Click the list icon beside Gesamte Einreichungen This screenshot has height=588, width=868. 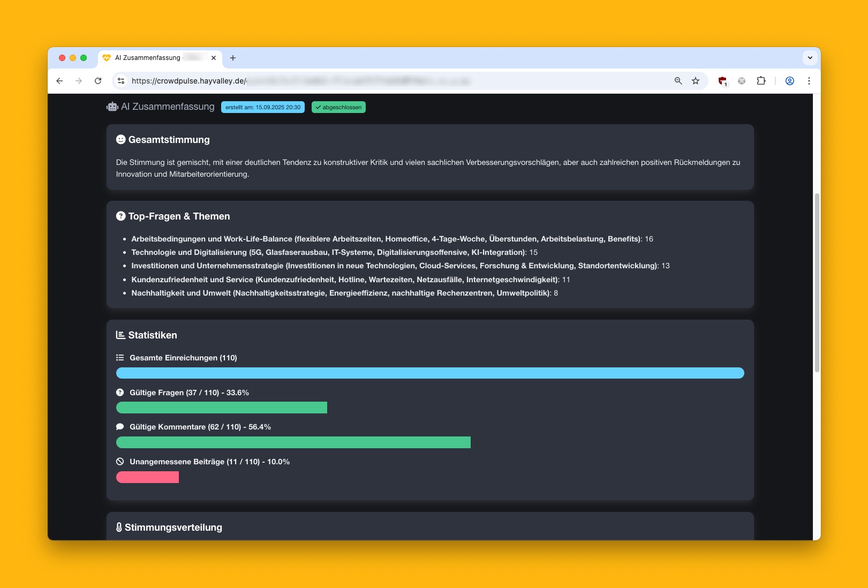120,358
